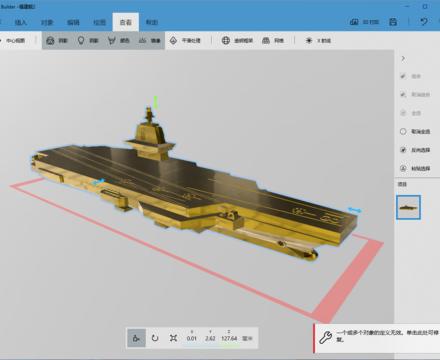The image size is (440, 360).
Task: Select the rotate tool in bottom toolbar
Action: click(155, 338)
